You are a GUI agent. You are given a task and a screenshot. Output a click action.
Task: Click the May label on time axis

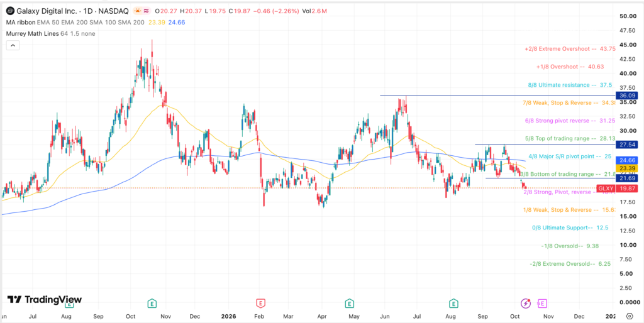click(x=354, y=317)
